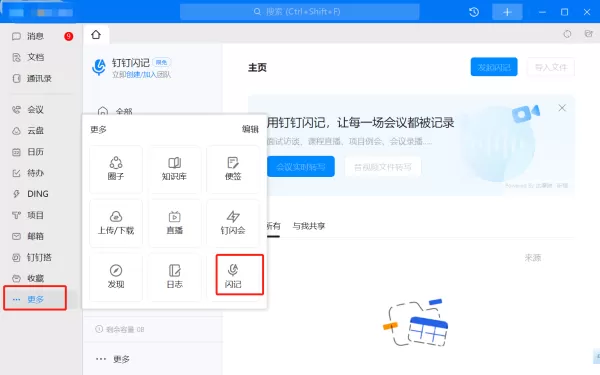Click the top-right corner edit icon
This screenshot has width=600, height=375.
coord(589,34)
